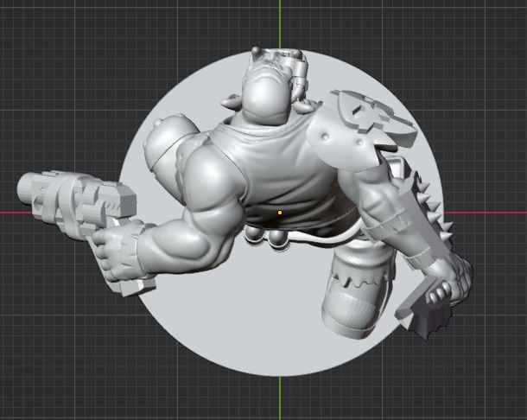Image resolution: width=527 pixels, height=420 pixels.
Task: Click the belt pouches under the torso
Action: tap(268, 236)
